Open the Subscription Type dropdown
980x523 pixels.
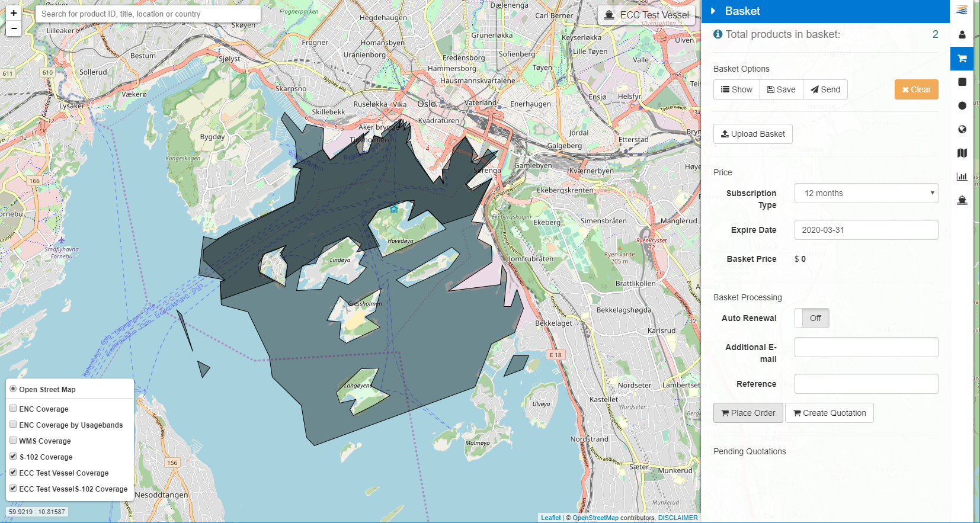[866, 193]
